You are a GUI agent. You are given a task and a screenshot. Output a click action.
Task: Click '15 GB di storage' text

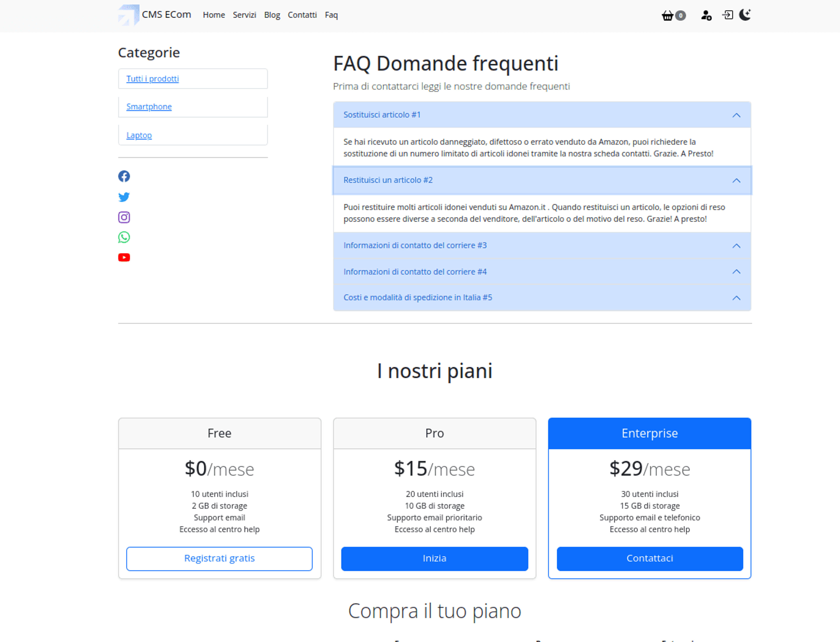[x=649, y=506]
